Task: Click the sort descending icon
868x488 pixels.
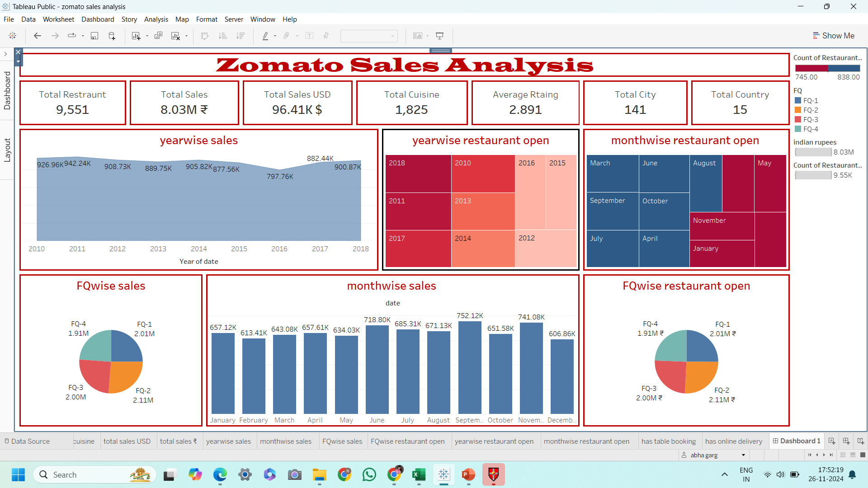Action: point(241,36)
